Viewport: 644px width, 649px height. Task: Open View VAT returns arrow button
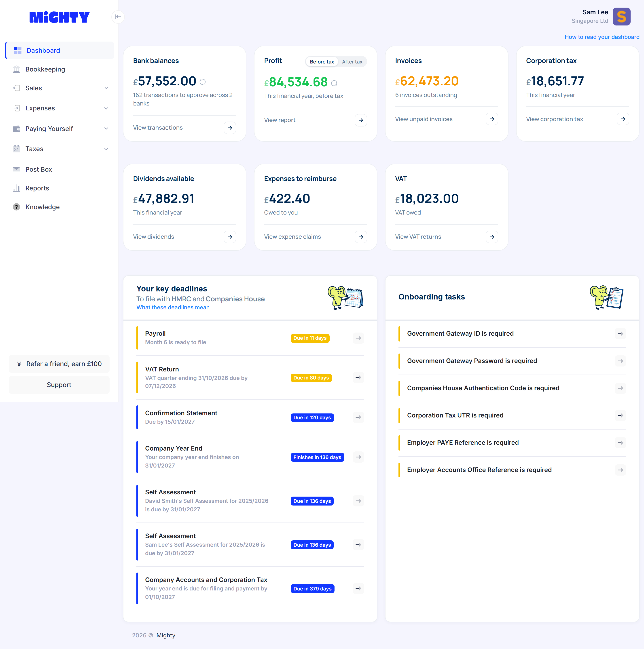(x=492, y=237)
